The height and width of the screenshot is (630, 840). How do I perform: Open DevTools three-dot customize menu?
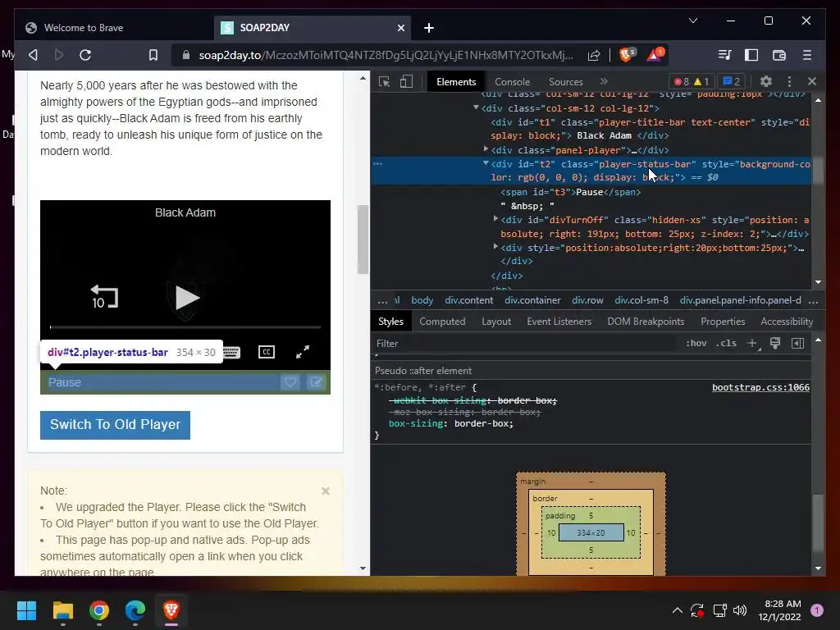(789, 81)
